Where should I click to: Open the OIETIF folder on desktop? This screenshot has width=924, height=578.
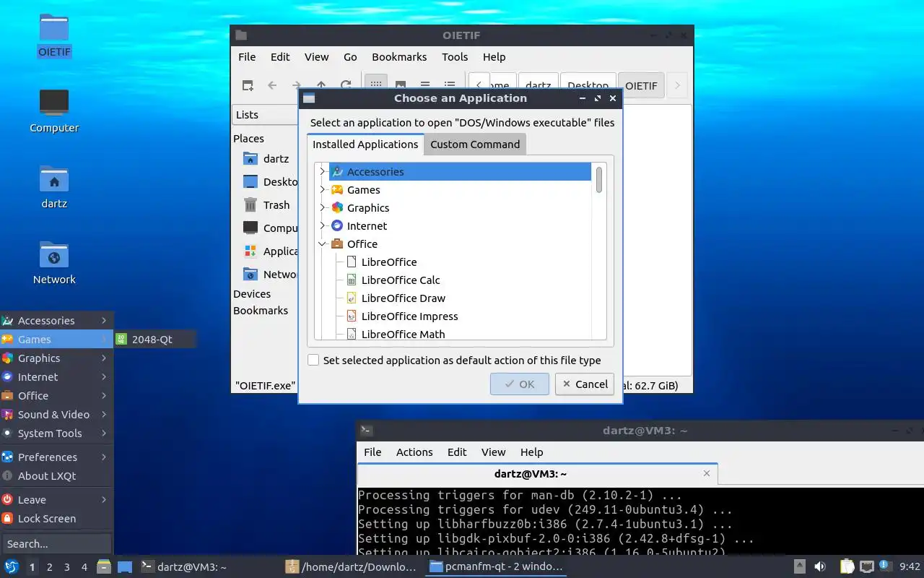coord(54,35)
